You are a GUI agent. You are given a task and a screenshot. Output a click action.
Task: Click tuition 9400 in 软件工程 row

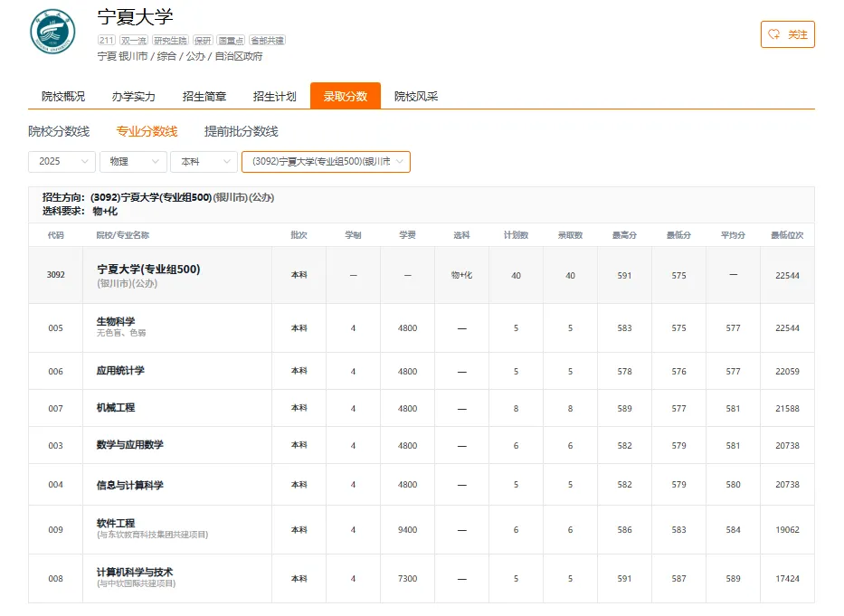[407, 530]
